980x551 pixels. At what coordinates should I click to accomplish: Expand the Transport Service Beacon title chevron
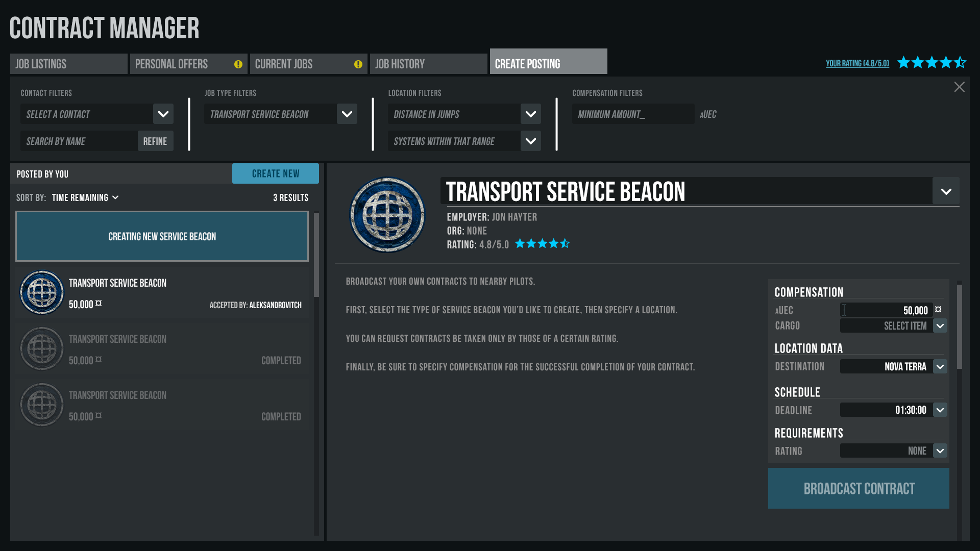946,192
